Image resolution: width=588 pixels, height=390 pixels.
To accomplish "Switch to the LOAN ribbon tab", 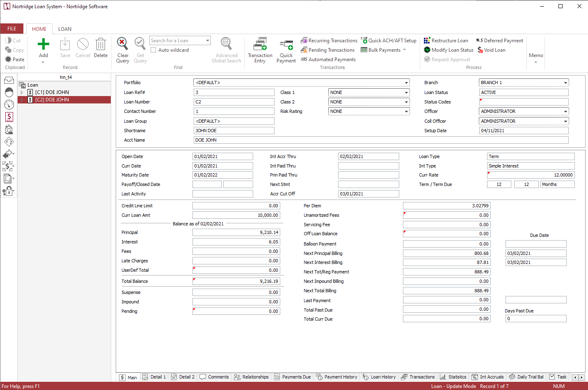I will tap(65, 29).
